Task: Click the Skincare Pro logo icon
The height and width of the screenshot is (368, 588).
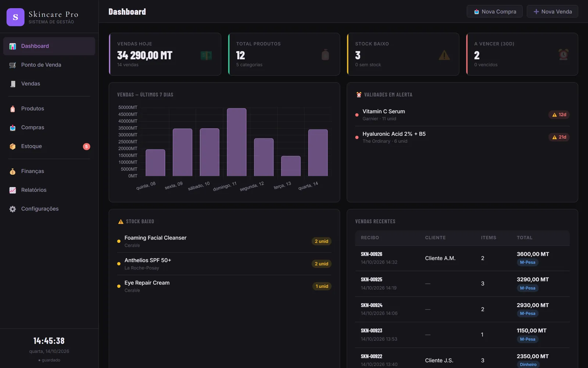Action: pos(15,17)
